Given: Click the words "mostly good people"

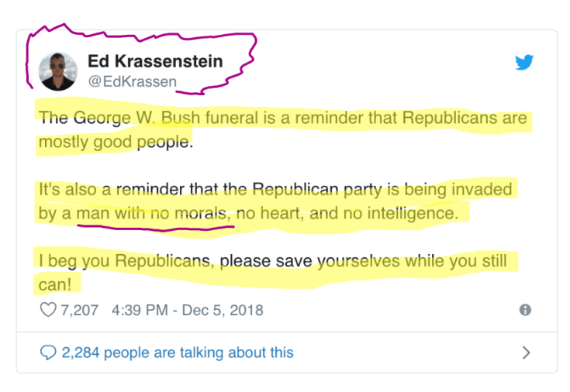Looking at the screenshot, I should pyautogui.click(x=113, y=143).
